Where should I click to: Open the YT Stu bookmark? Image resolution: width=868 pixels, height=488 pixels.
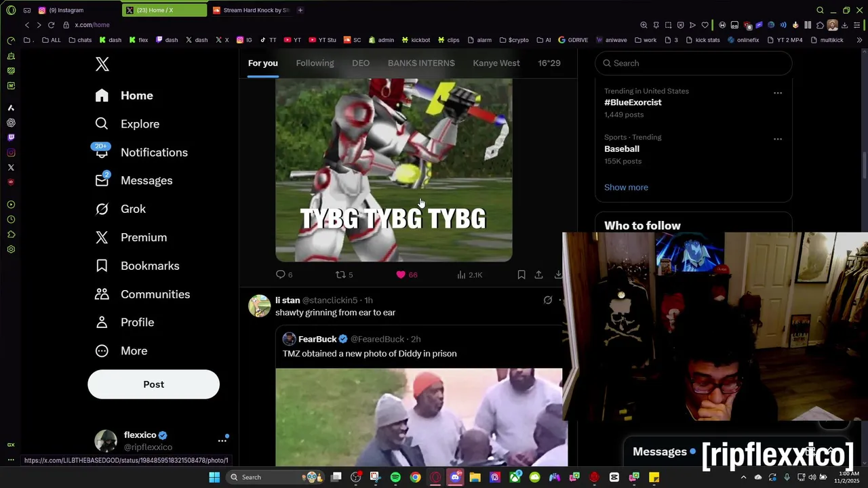pos(322,40)
